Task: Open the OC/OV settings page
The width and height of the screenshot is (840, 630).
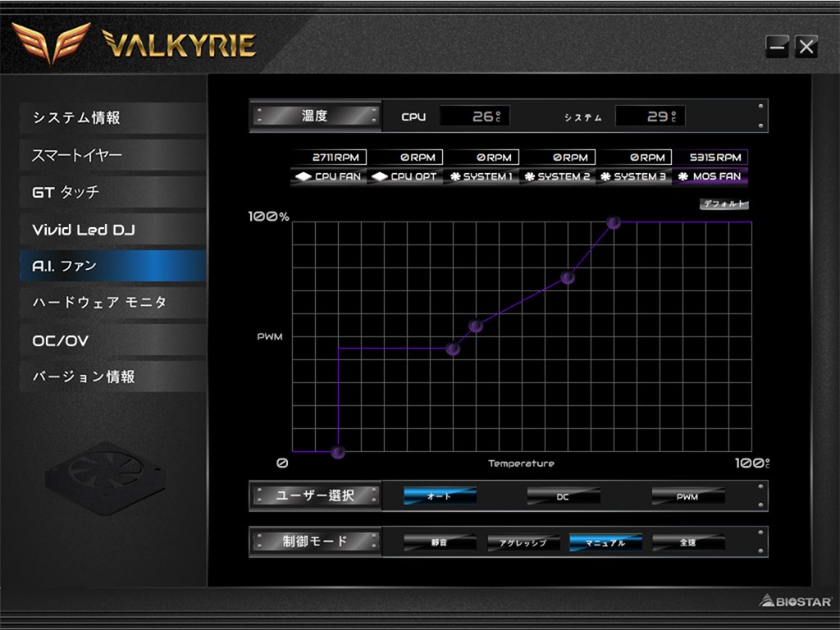Action: 112,340
